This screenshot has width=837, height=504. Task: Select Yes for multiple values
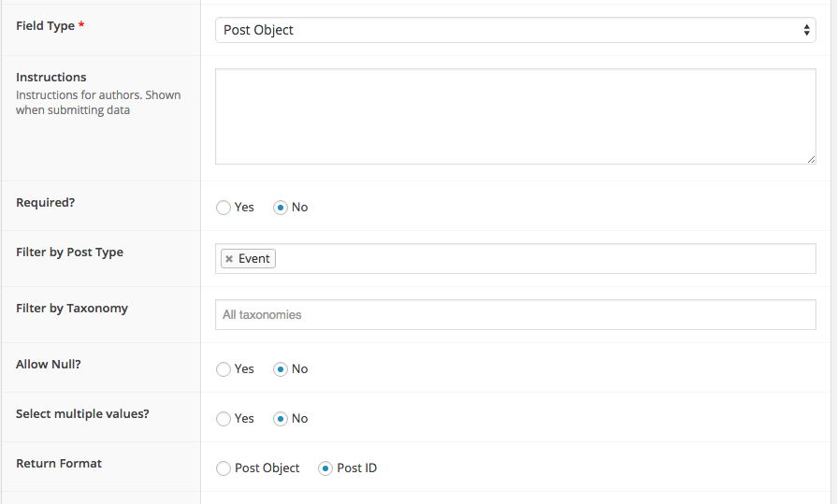pyautogui.click(x=224, y=419)
